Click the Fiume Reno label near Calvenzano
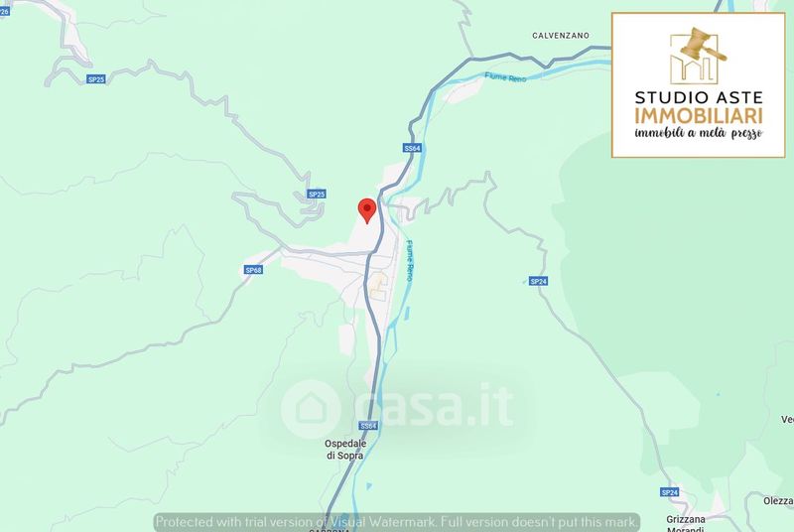 [505, 77]
